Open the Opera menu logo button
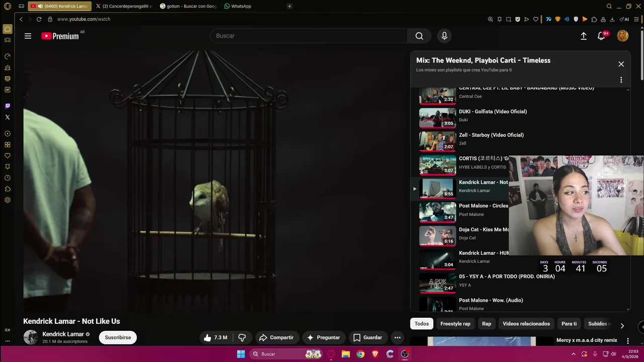The image size is (644, 362). point(8,6)
